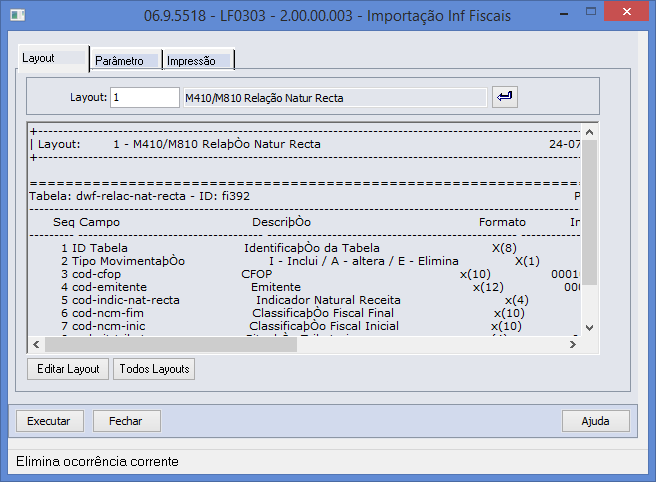Focus the Layout number input field
The image size is (657, 482).
tap(145, 97)
